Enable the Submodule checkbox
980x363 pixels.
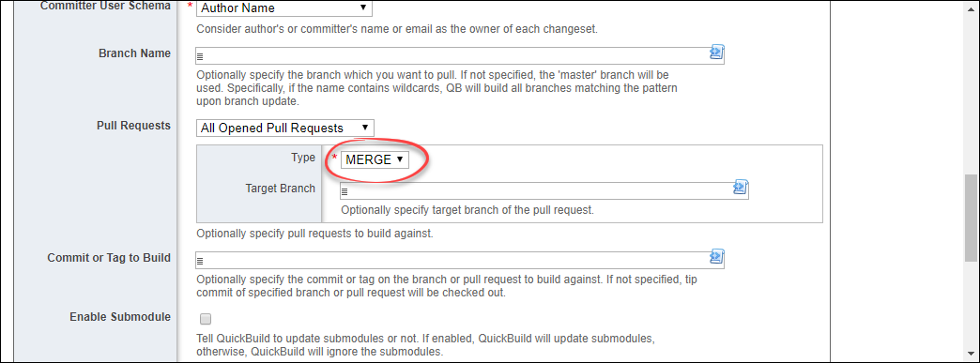[x=206, y=319]
